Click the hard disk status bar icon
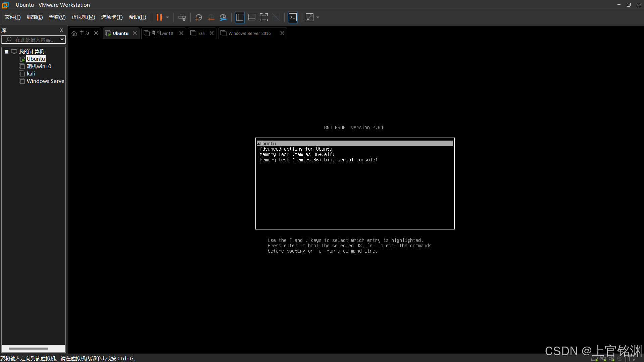The width and height of the screenshot is (644, 362). [594, 359]
